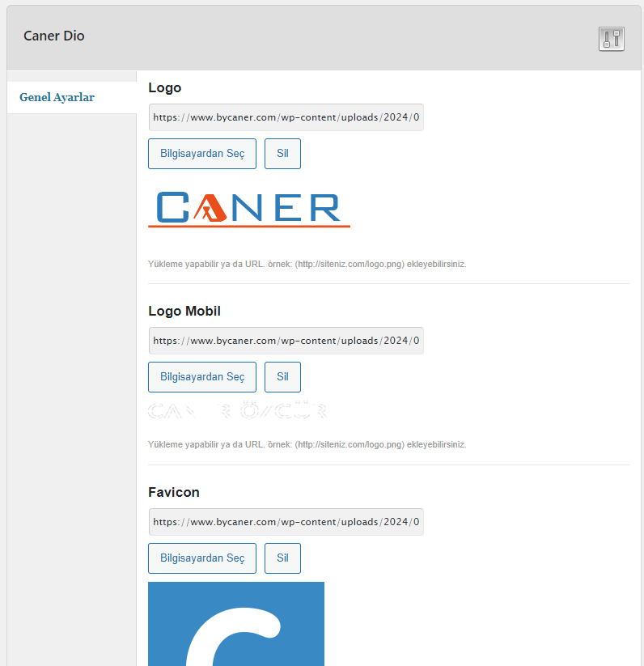The image size is (644, 666).
Task: Click the Caner Dio panel title
Action: click(x=54, y=36)
